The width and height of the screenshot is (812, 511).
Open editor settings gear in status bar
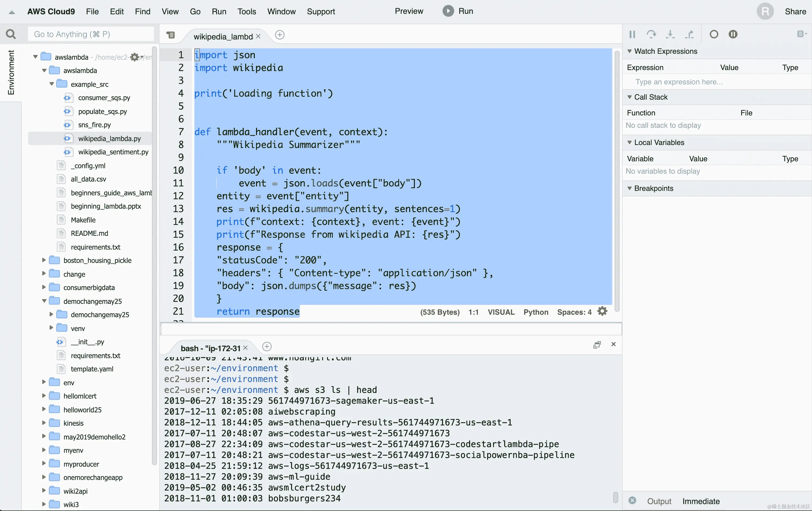point(602,311)
